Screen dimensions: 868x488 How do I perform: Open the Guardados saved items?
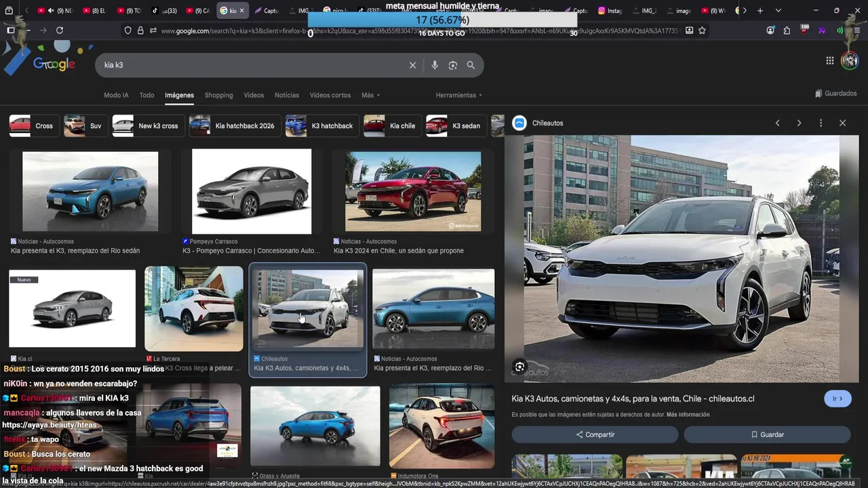click(835, 94)
